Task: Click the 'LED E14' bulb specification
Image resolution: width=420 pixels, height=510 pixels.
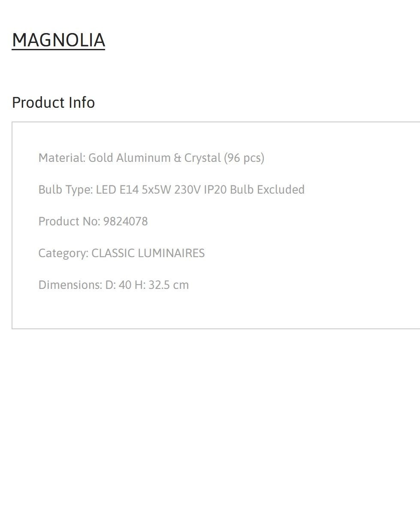Action: [x=118, y=190]
